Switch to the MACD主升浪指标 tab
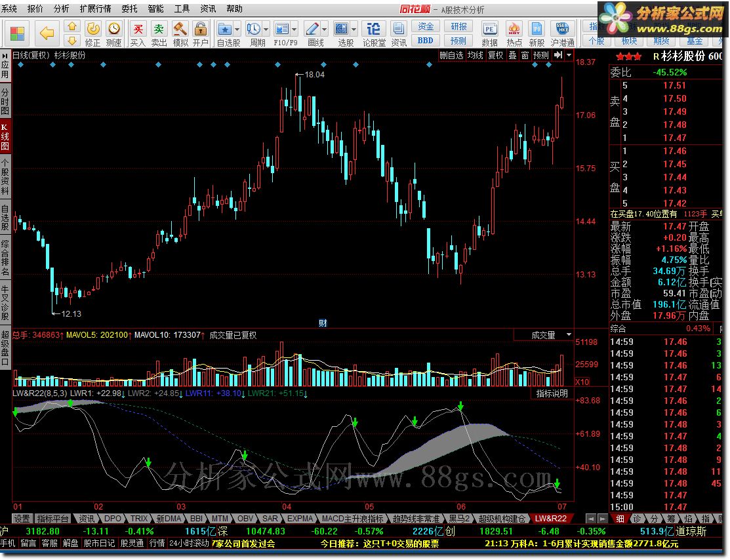The height and width of the screenshot is (560, 730). (x=353, y=519)
